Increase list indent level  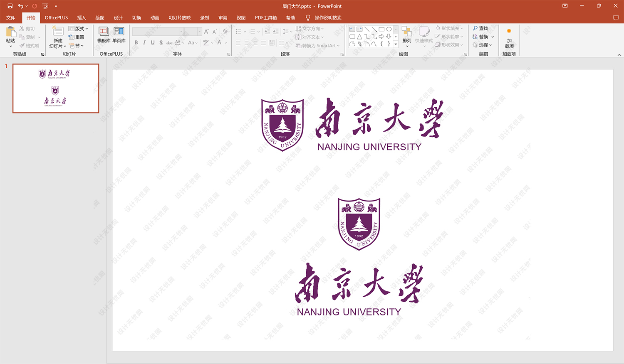[x=275, y=32]
